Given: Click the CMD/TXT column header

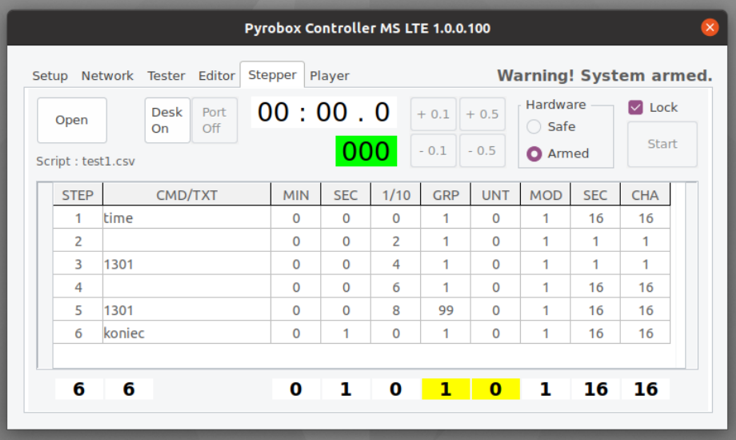Looking at the screenshot, I should click(x=186, y=194).
